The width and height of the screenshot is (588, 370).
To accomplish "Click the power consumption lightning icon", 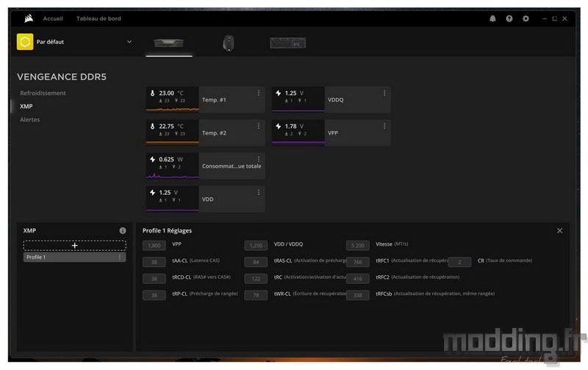I will (x=152, y=159).
